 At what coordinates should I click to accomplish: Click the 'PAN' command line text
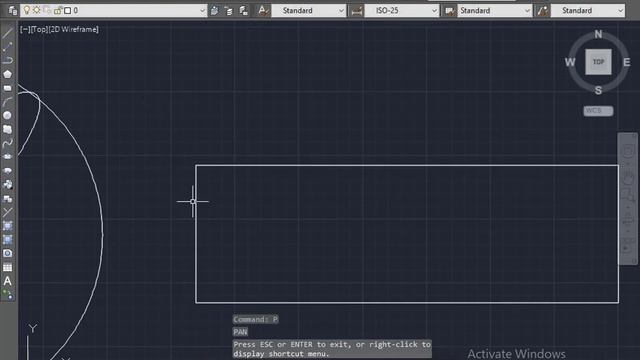240,332
